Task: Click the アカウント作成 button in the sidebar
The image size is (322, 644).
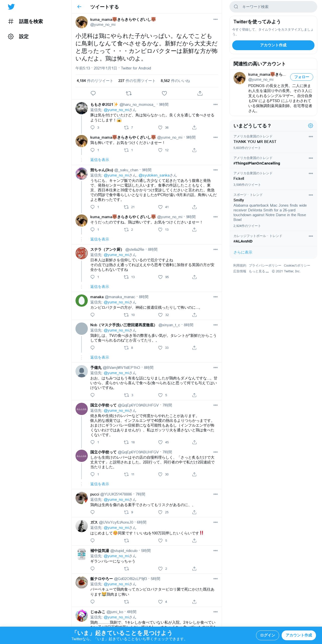Action: tap(273, 45)
